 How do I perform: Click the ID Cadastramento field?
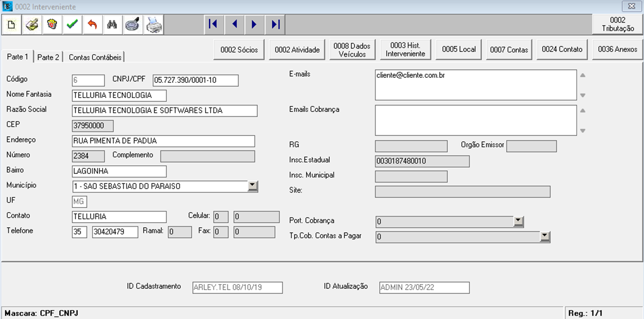(x=238, y=287)
